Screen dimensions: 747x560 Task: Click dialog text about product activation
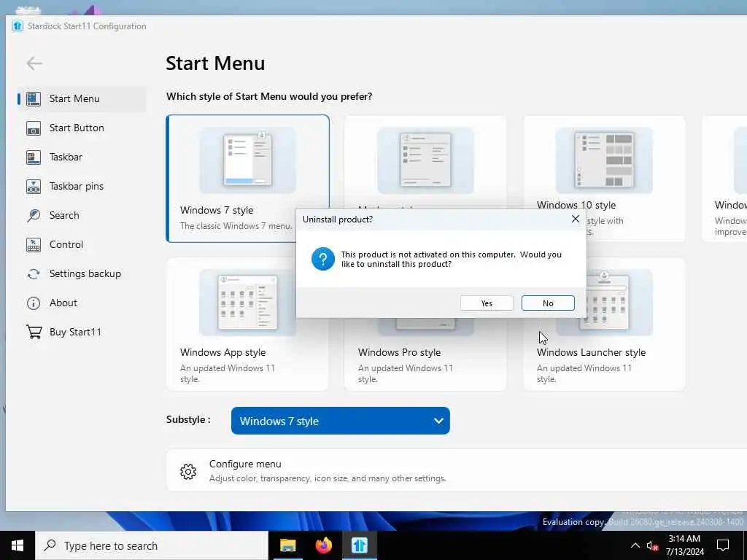click(x=451, y=259)
